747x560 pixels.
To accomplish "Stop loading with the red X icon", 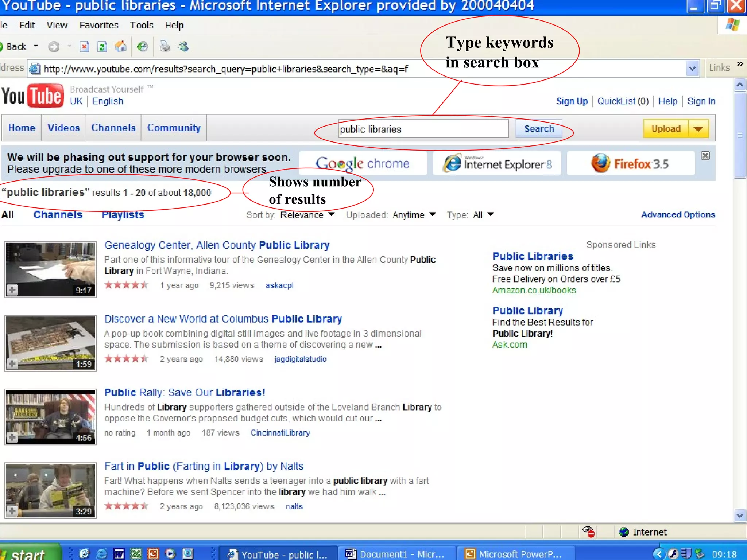I will (x=84, y=47).
